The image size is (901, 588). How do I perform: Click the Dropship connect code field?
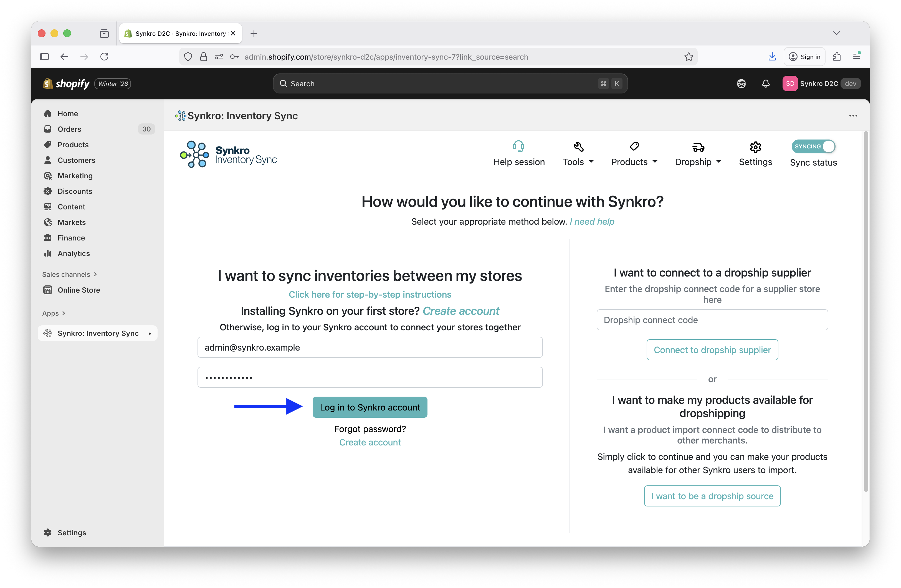[x=712, y=320]
